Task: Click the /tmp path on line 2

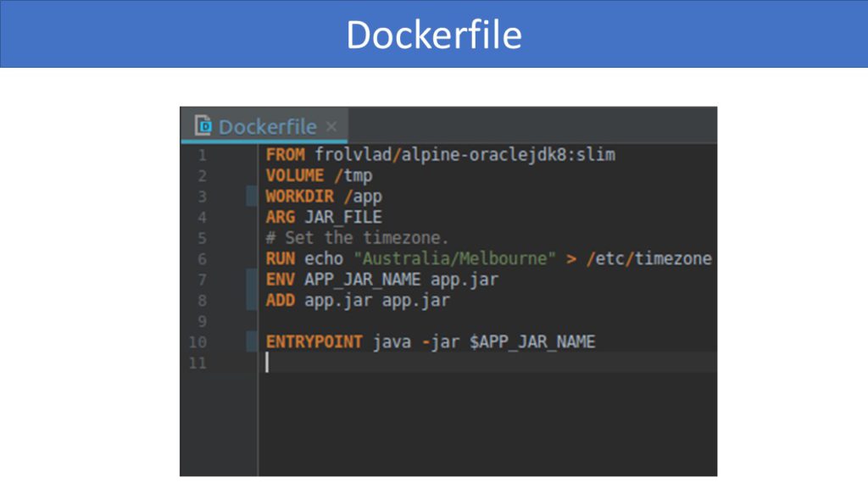Action: pyautogui.click(x=353, y=176)
